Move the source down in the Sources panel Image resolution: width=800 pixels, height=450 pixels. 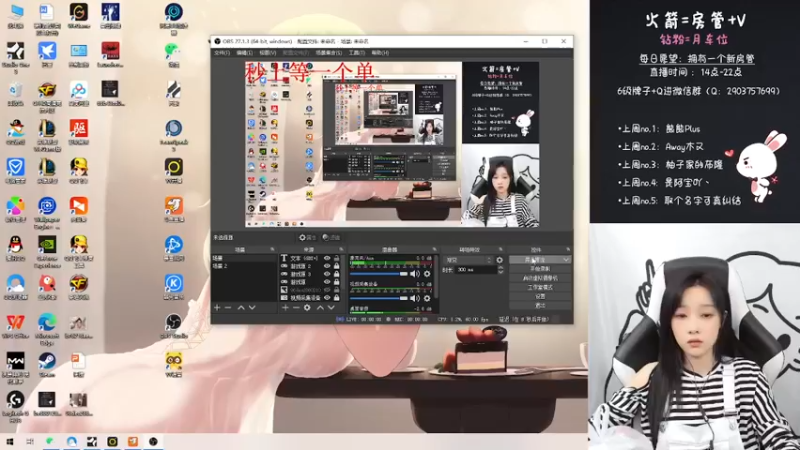coord(331,308)
